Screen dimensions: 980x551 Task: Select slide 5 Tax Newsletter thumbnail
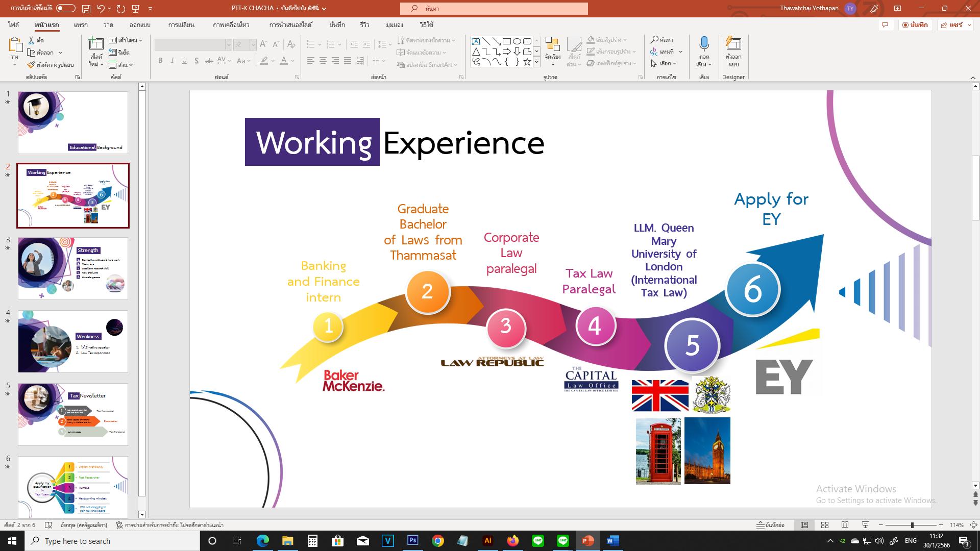coord(73,414)
